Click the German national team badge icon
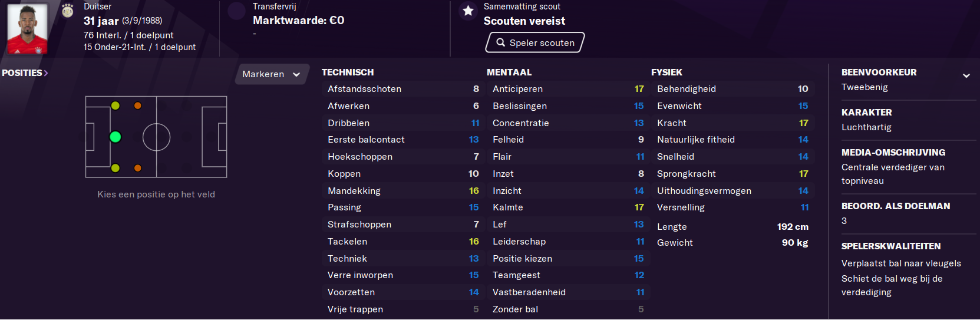This screenshot has width=980, height=320. 68,10
